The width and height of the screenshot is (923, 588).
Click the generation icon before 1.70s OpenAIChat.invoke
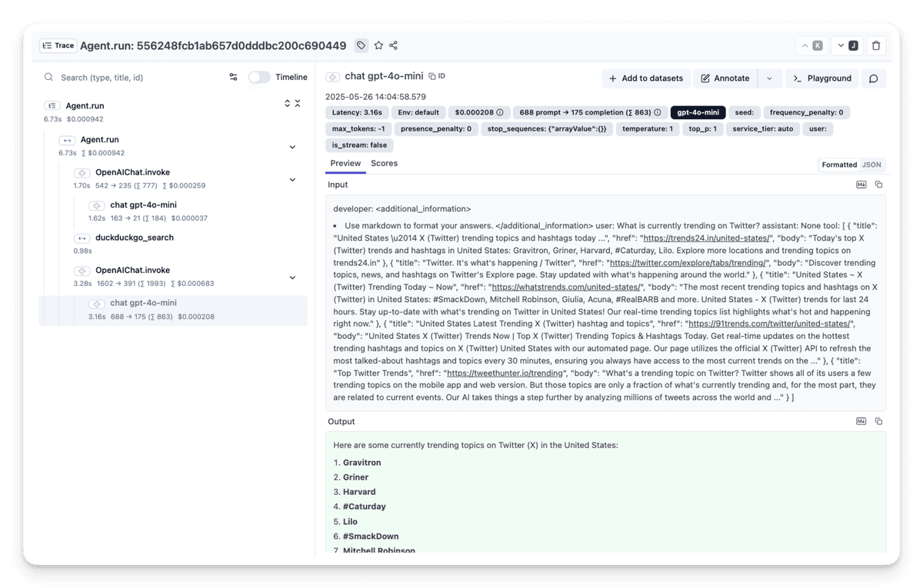click(82, 173)
